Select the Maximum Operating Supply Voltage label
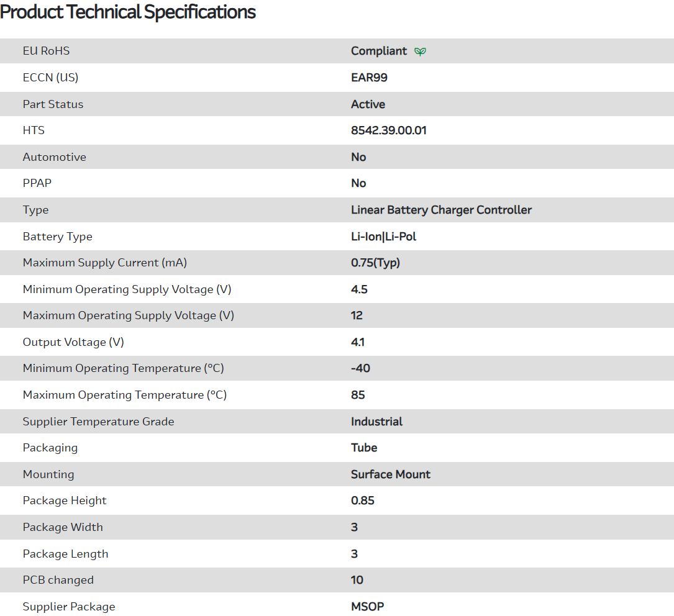The width and height of the screenshot is (674, 616). (128, 315)
